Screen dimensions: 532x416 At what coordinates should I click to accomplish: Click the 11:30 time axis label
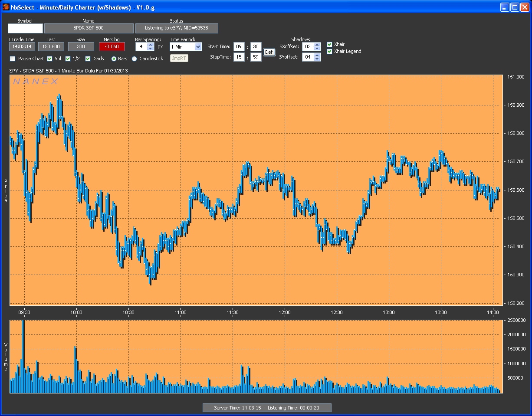tap(233, 312)
